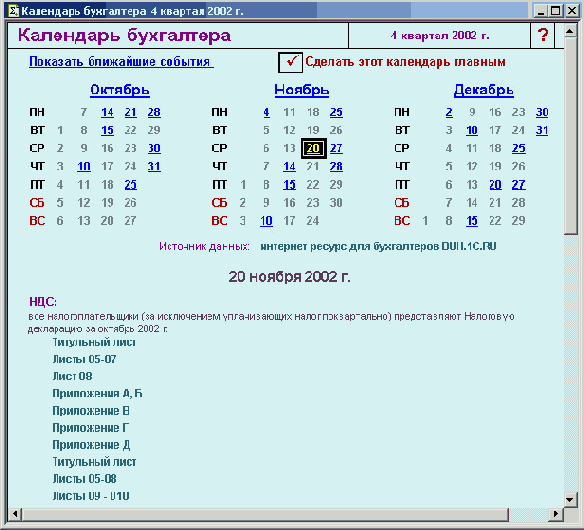Select December 31 in the calendar
This screenshot has height=530, width=584.
tap(542, 130)
